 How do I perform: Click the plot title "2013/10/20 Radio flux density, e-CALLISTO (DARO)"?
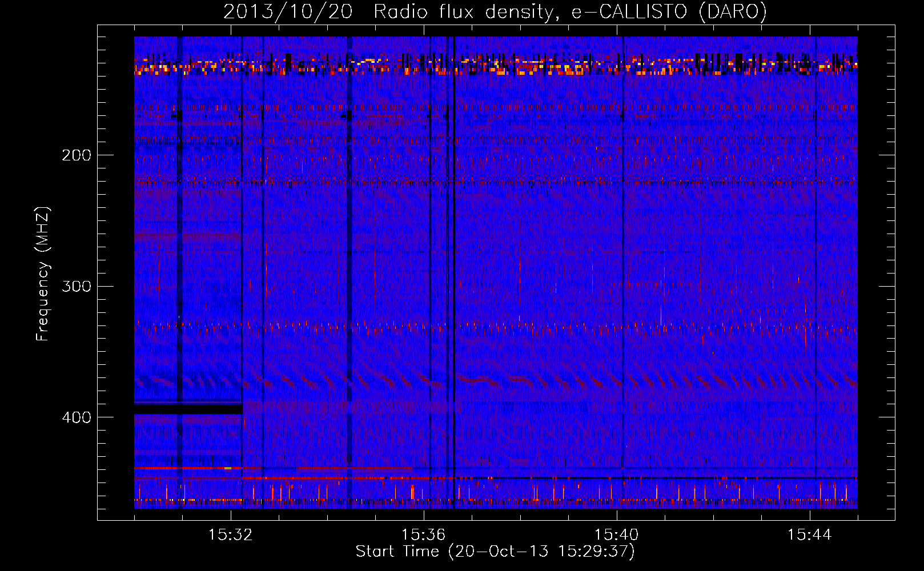[495, 11]
